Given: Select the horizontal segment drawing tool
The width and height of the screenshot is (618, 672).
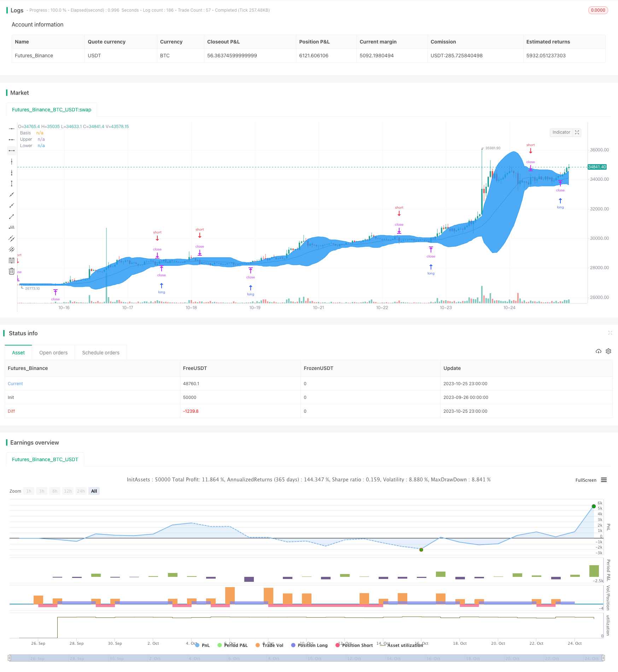Looking at the screenshot, I should pyautogui.click(x=12, y=151).
